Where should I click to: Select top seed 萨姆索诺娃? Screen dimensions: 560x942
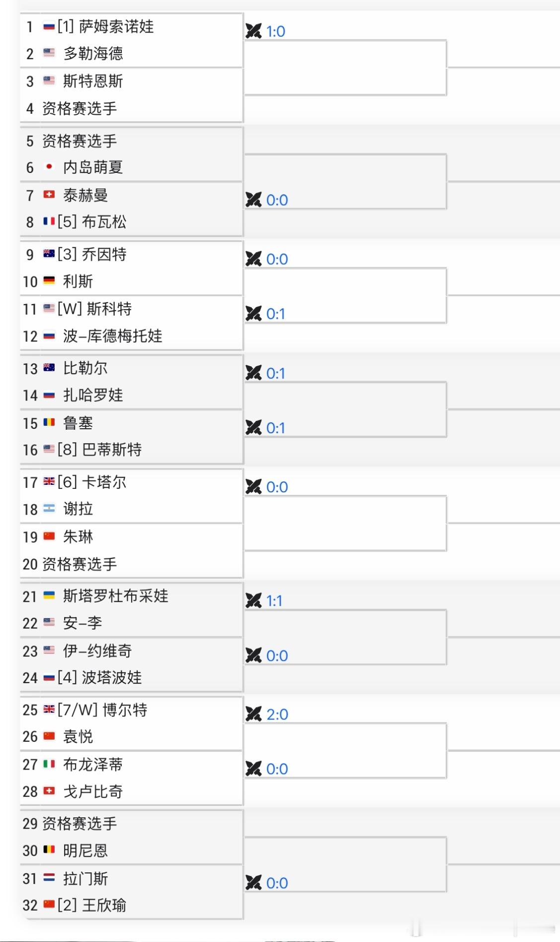click(x=117, y=26)
